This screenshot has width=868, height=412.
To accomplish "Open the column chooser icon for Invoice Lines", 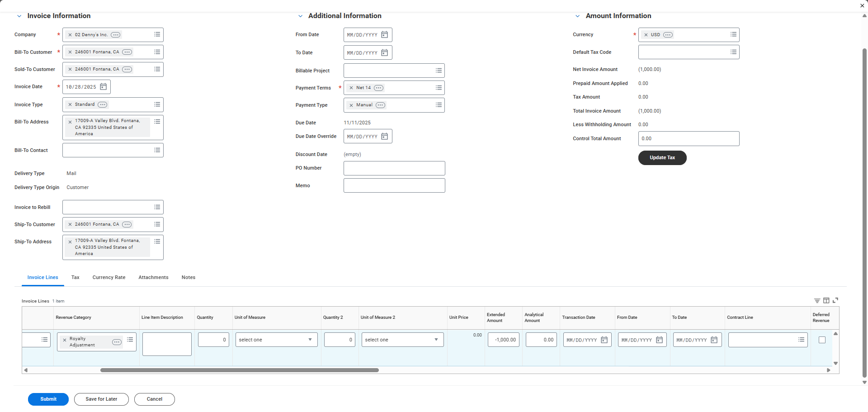I will point(826,301).
